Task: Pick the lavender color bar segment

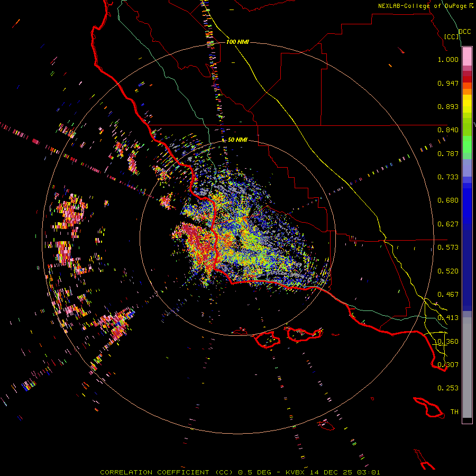Action: (x=467, y=168)
